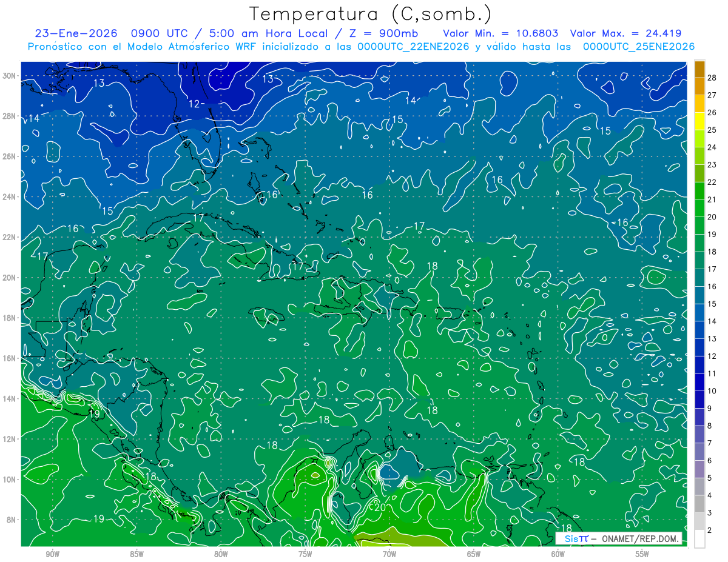The image size is (728, 562).
Task: Click the title "Temperatura (C,somb.)"
Action: [371, 13]
